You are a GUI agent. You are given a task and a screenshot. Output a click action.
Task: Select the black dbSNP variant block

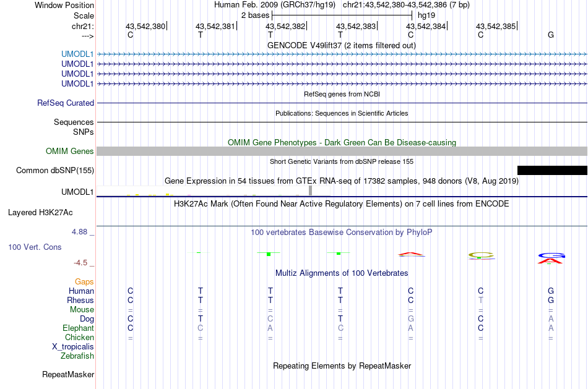point(552,171)
